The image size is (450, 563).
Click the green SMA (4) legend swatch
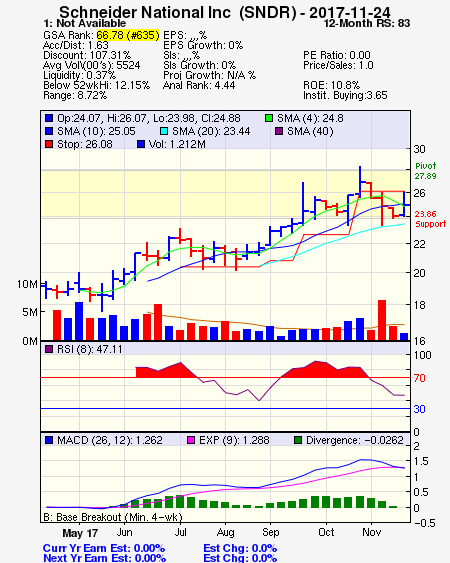pyautogui.click(x=269, y=118)
